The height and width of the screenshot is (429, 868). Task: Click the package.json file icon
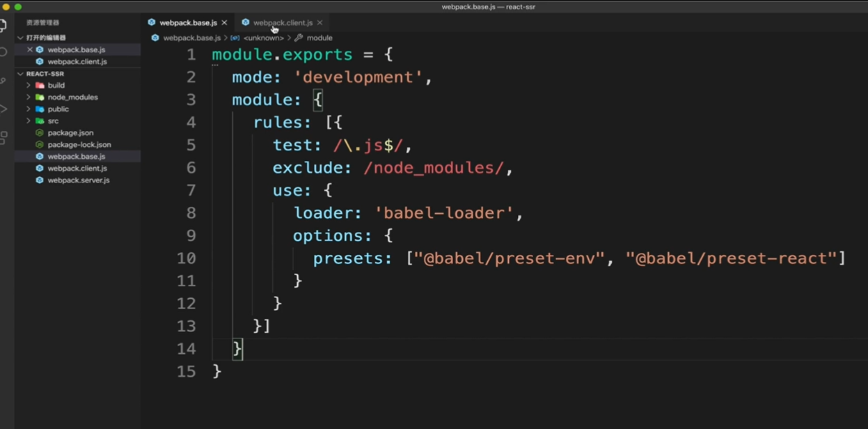click(40, 132)
